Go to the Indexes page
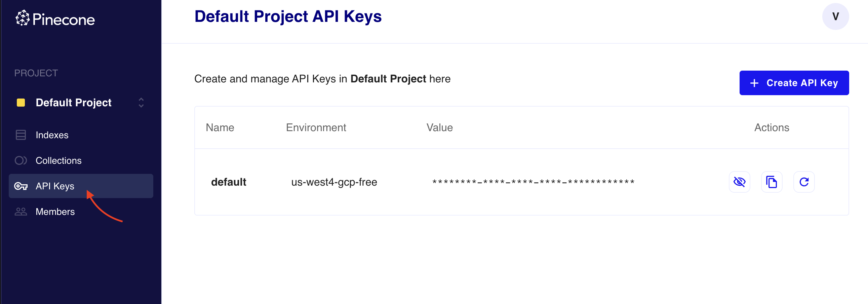 52,135
